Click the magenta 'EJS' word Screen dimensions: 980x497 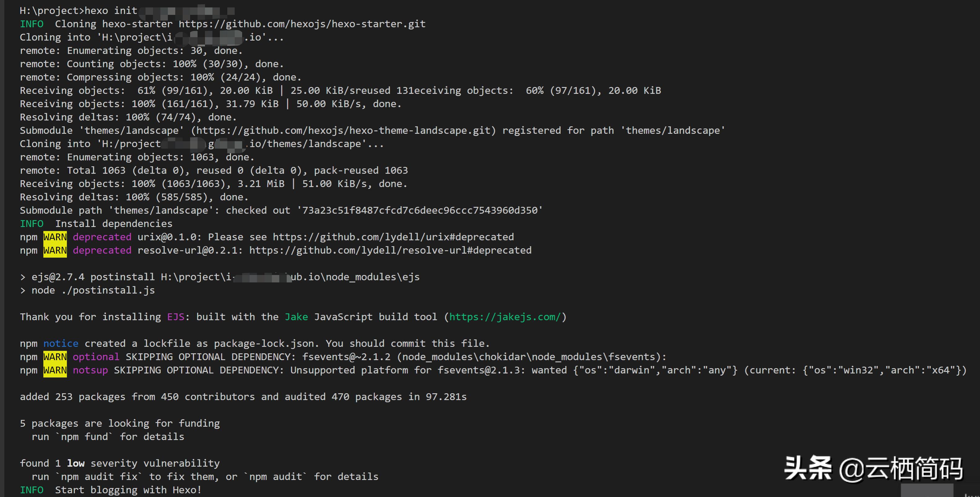[x=175, y=317]
